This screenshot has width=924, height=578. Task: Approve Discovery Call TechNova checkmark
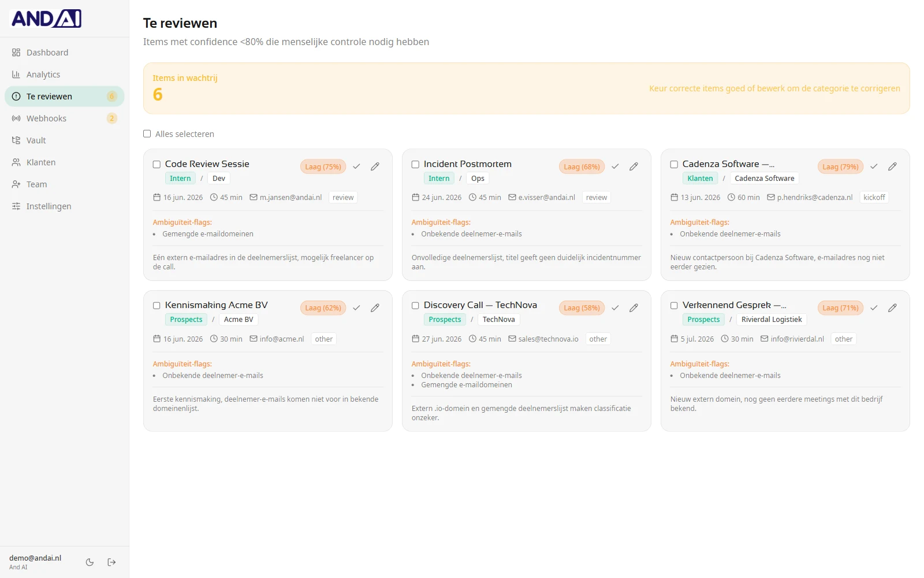pos(615,308)
